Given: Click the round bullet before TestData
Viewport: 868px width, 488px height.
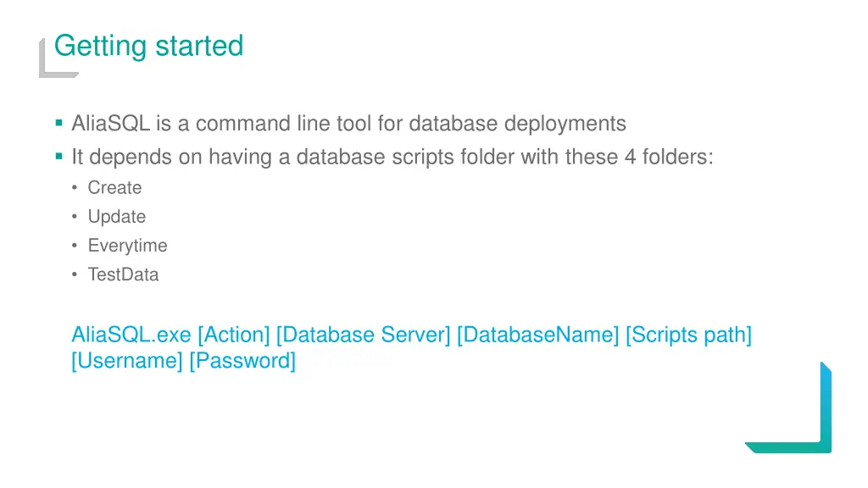Looking at the screenshot, I should click(x=75, y=274).
